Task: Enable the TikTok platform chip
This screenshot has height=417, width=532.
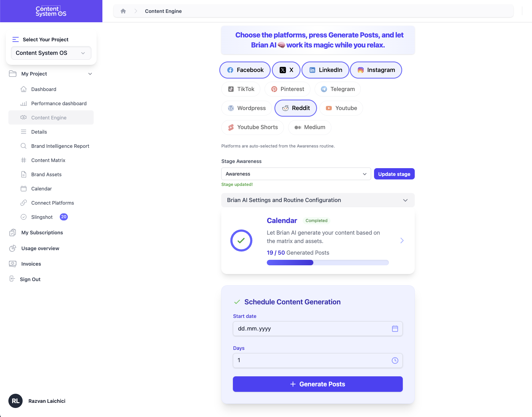Action: (x=241, y=89)
